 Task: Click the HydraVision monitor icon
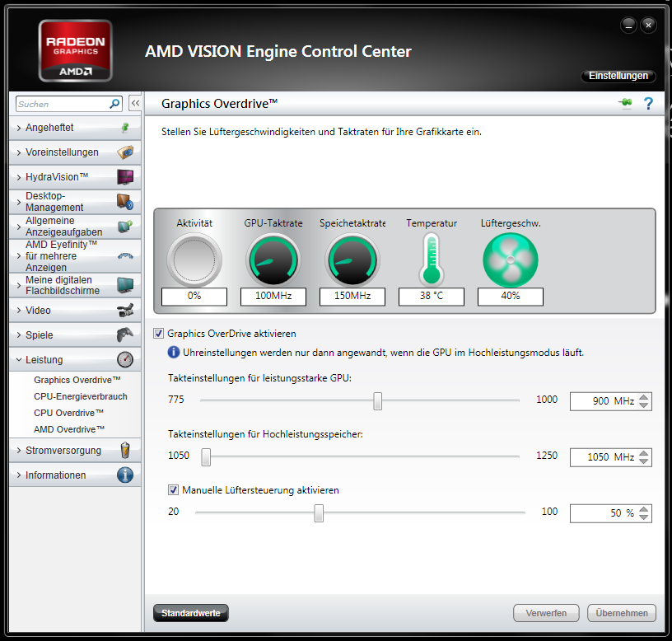tap(125, 176)
